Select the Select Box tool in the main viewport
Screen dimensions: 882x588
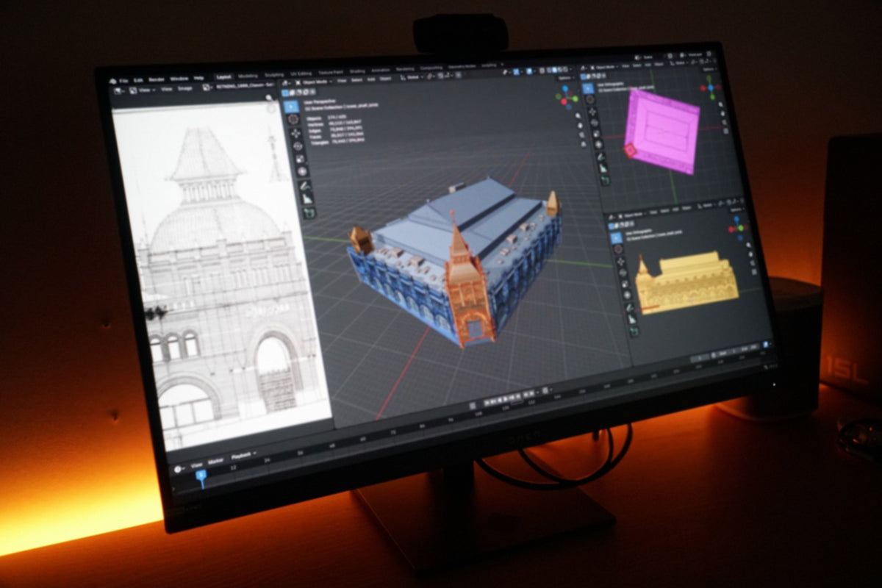click(292, 105)
